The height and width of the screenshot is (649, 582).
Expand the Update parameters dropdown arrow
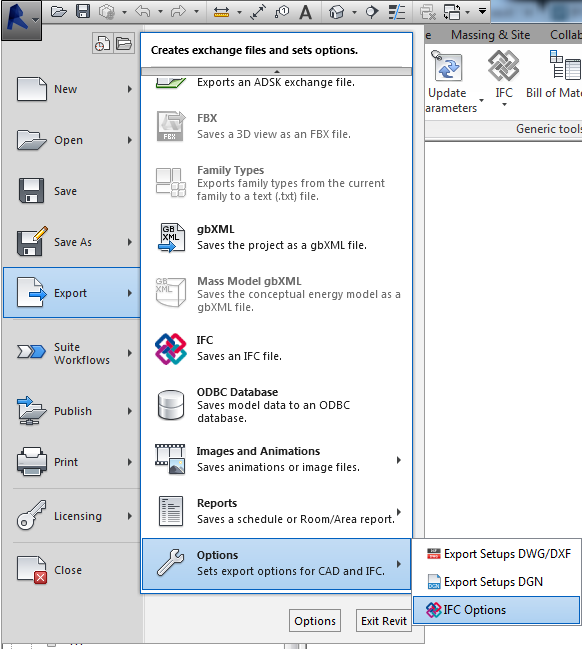[x=481, y=101]
